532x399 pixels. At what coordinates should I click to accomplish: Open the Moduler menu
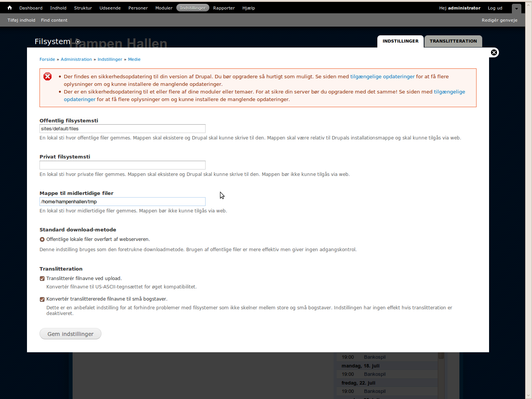164,8
